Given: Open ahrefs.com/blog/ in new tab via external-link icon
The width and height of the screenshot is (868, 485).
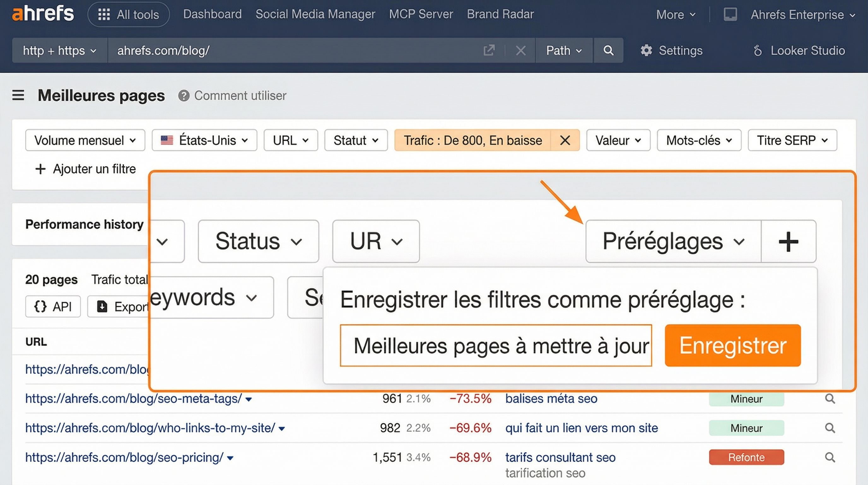Looking at the screenshot, I should coord(489,50).
